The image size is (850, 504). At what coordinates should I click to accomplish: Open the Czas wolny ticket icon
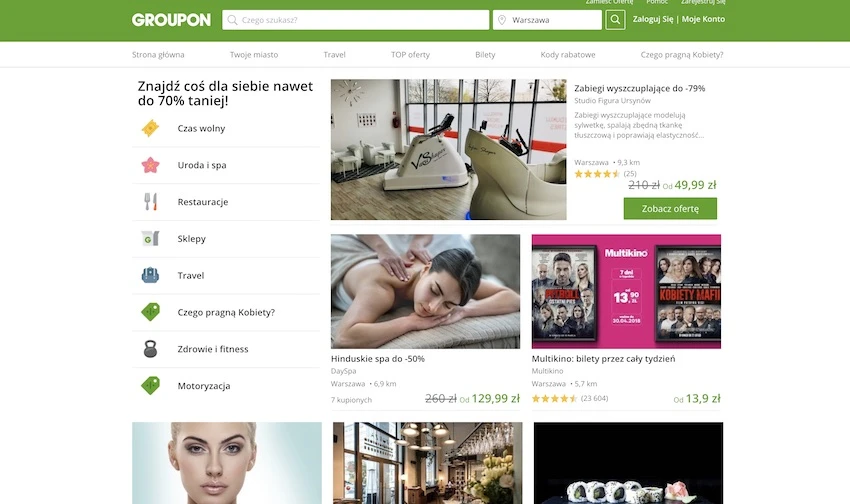150,128
